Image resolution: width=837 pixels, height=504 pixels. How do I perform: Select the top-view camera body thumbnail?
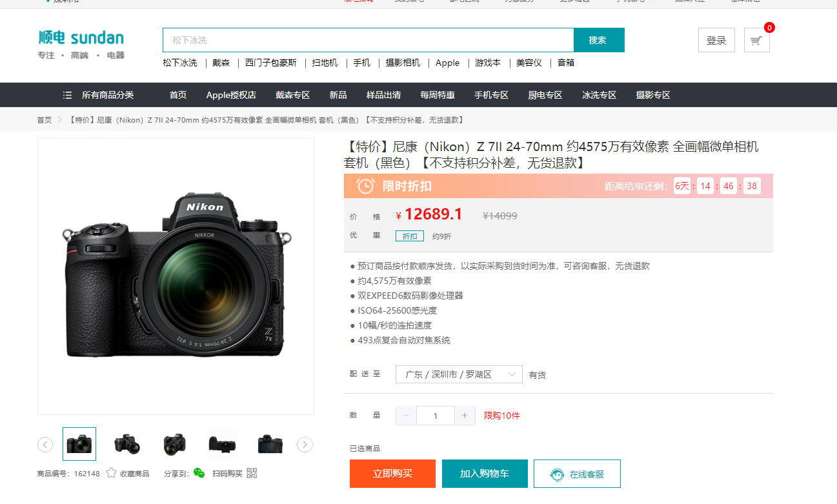tap(223, 444)
